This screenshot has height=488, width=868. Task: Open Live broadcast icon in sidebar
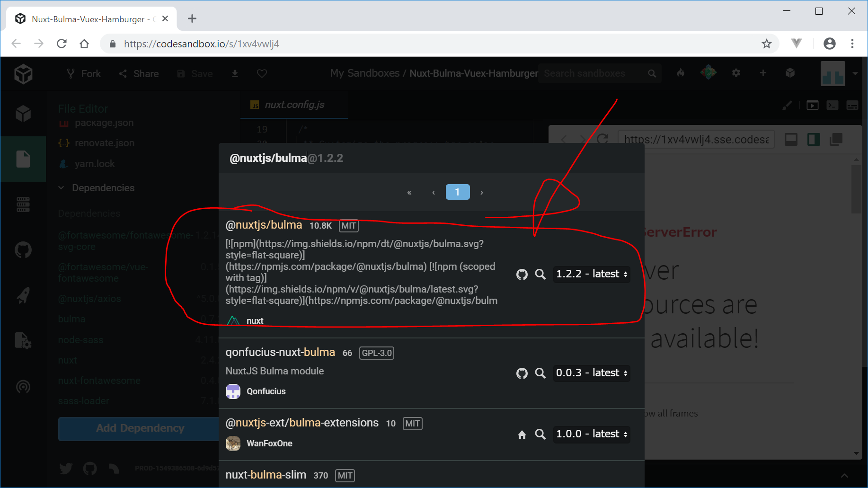pyautogui.click(x=23, y=387)
